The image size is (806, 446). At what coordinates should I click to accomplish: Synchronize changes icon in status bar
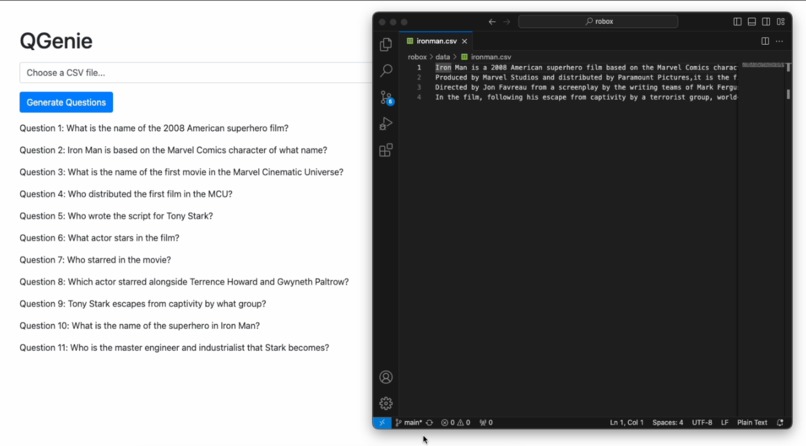tap(429, 422)
